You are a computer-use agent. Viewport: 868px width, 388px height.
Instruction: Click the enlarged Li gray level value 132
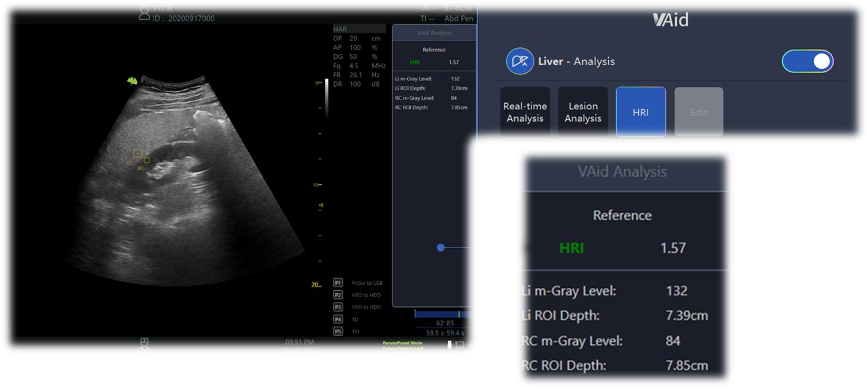[x=676, y=290]
